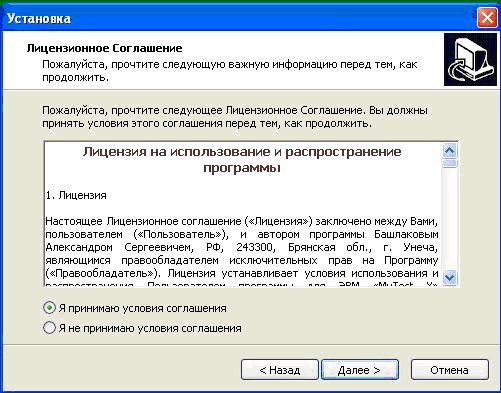Click the "Установка" window title
Viewport: 501px width, 393px height.
[x=39, y=18]
